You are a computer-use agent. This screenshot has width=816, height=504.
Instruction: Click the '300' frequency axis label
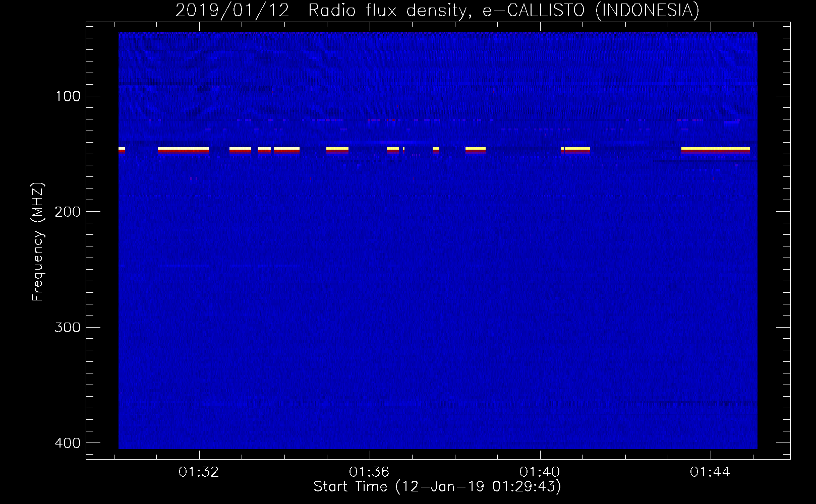[68, 328]
